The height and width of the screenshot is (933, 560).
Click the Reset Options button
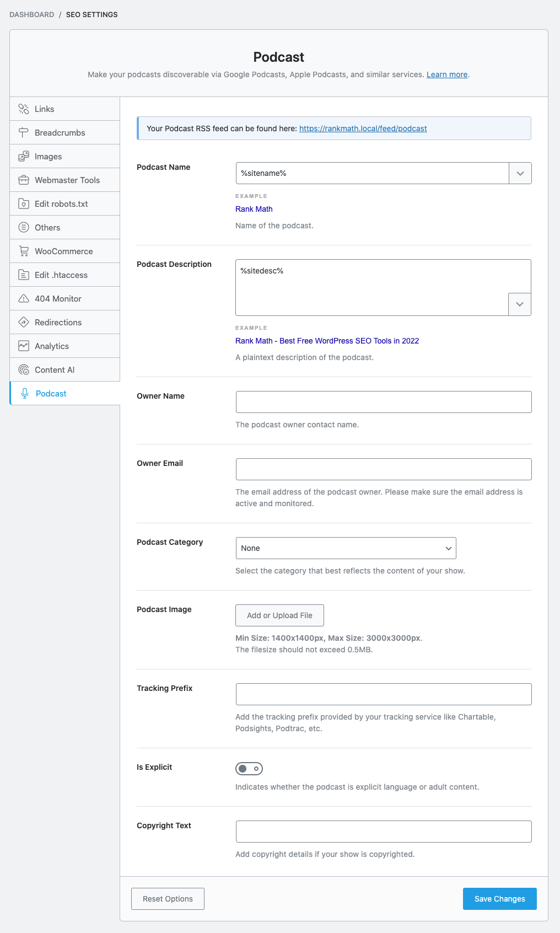168,899
